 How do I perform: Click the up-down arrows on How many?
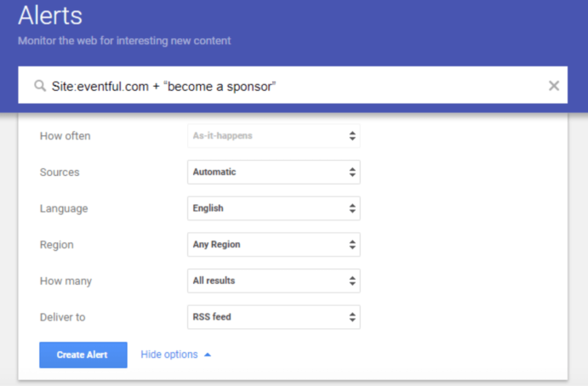coord(352,281)
